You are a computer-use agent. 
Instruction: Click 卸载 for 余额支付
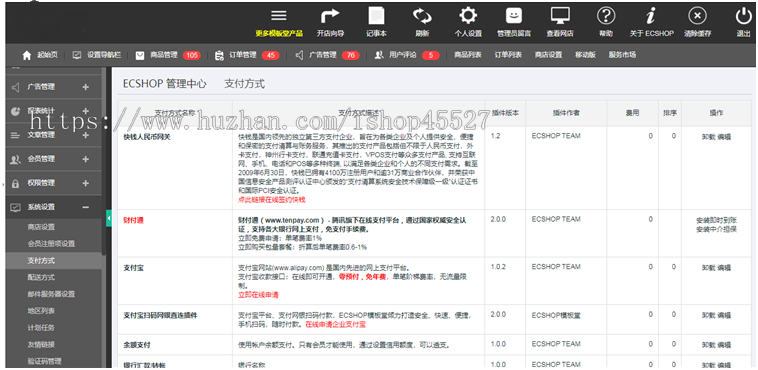point(708,345)
